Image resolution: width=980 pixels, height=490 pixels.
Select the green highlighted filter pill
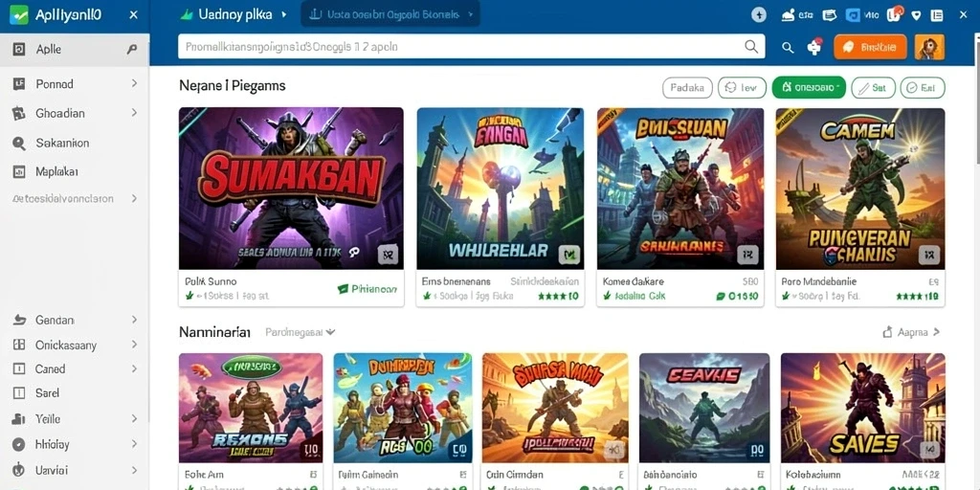[x=809, y=88]
